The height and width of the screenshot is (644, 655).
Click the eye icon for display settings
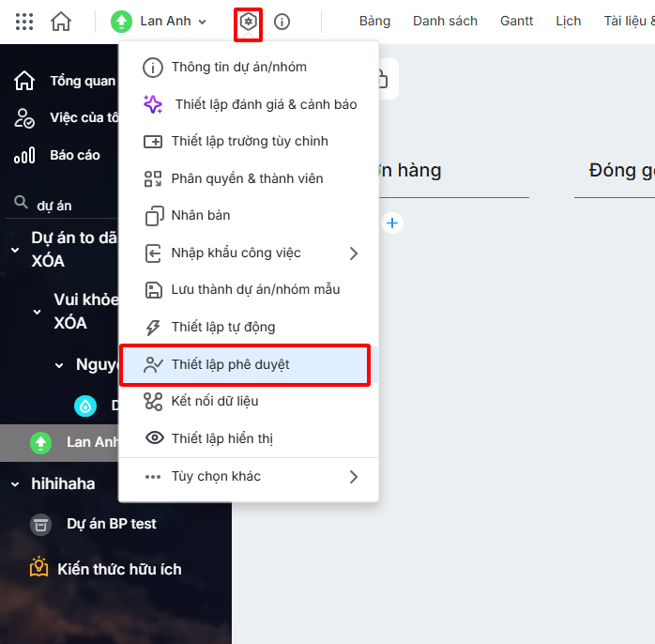[x=154, y=437]
